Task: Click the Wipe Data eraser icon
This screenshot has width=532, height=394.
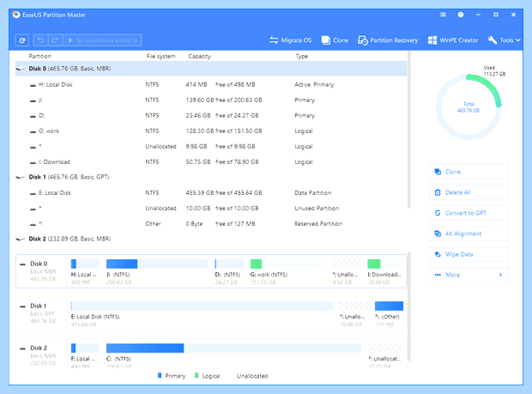Action: (x=438, y=254)
